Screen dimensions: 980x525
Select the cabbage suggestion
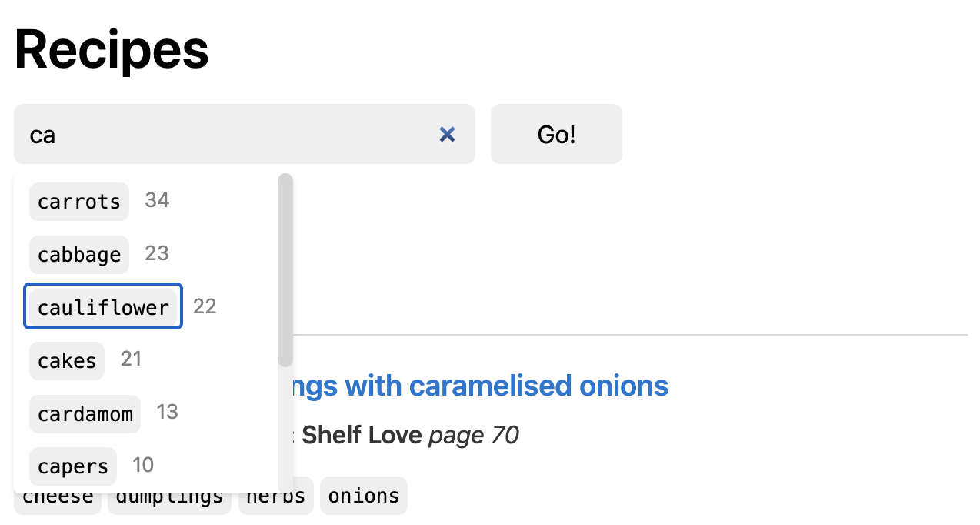(78, 254)
